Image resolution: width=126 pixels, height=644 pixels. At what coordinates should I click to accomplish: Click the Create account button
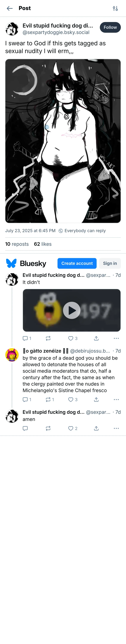click(x=77, y=263)
